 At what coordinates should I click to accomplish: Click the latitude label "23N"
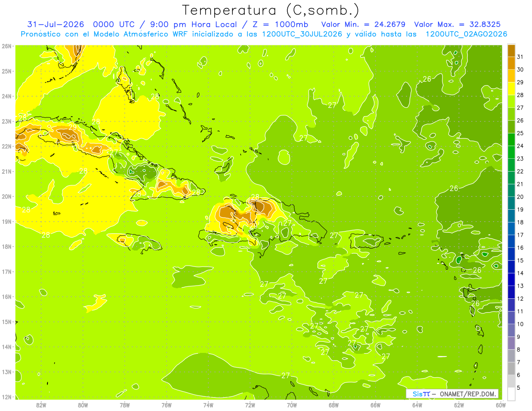[x=7, y=121]
